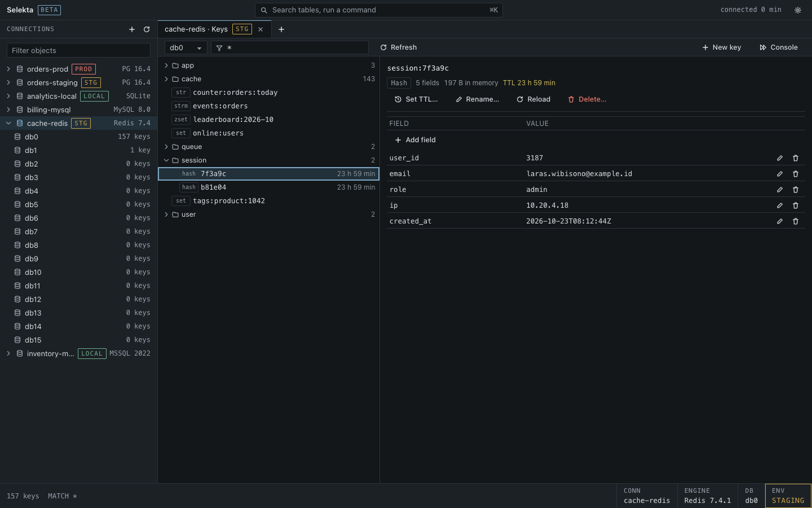Click the db5 database icon
Screen dimensions: 812x508
[x=17, y=204]
